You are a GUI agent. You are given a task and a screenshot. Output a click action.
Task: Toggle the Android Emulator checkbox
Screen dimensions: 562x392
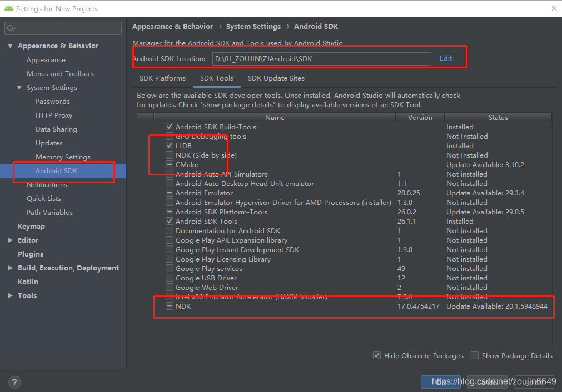[x=170, y=193]
